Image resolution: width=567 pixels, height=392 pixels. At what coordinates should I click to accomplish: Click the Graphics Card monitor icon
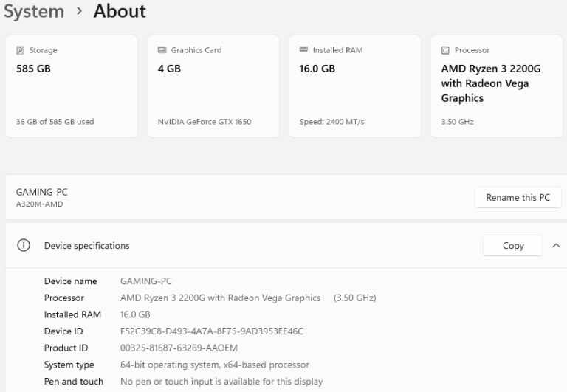162,50
